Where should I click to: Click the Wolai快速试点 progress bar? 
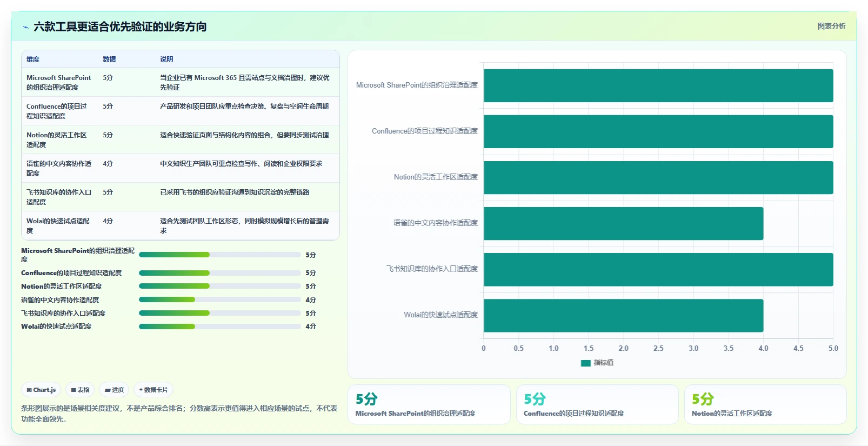coord(220,327)
